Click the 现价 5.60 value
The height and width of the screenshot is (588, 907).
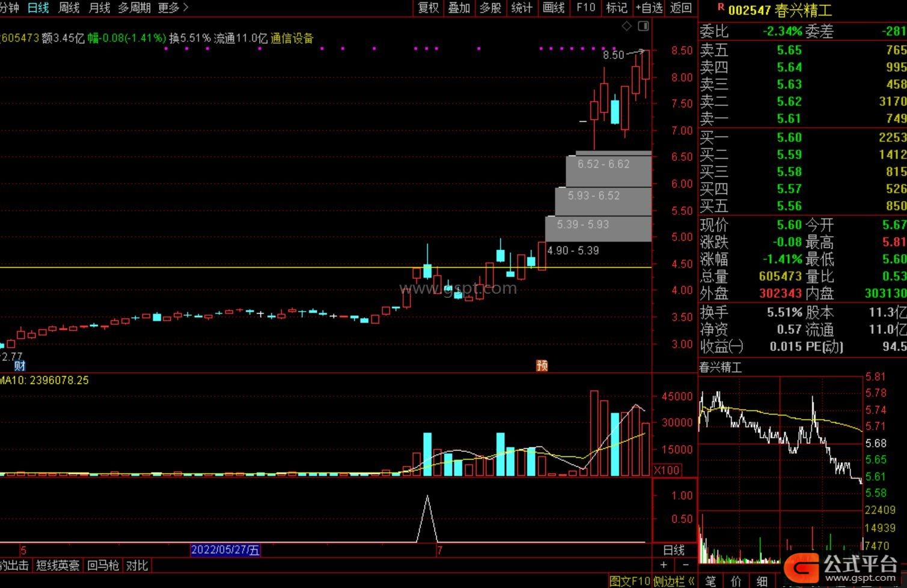[789, 225]
